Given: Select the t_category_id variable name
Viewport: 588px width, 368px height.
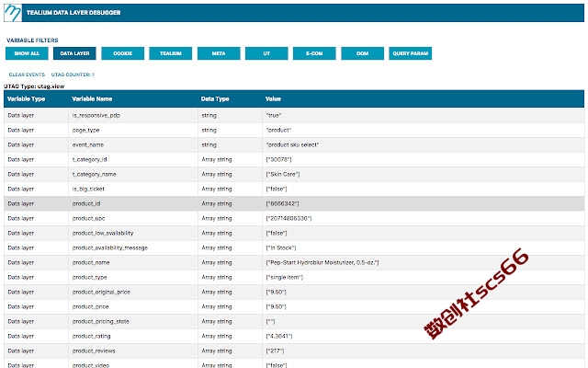Looking at the screenshot, I should pyautogui.click(x=90, y=159).
